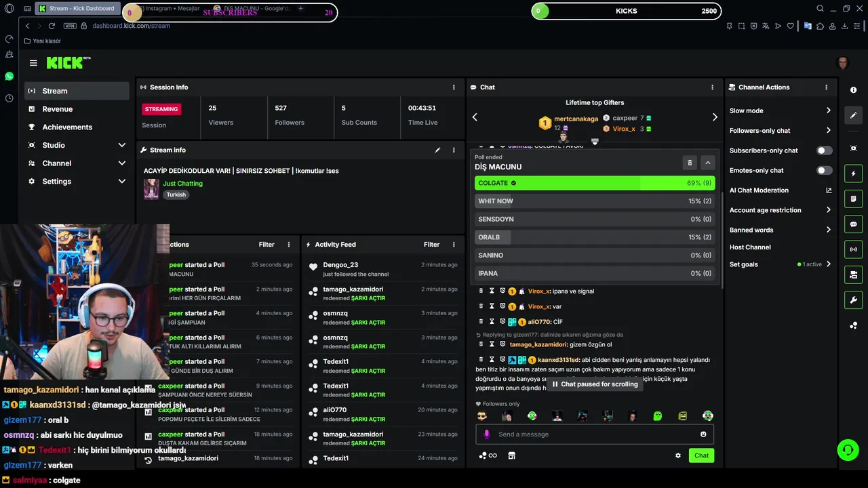Reload the page with refresh button
The image size is (868, 488).
point(52,26)
